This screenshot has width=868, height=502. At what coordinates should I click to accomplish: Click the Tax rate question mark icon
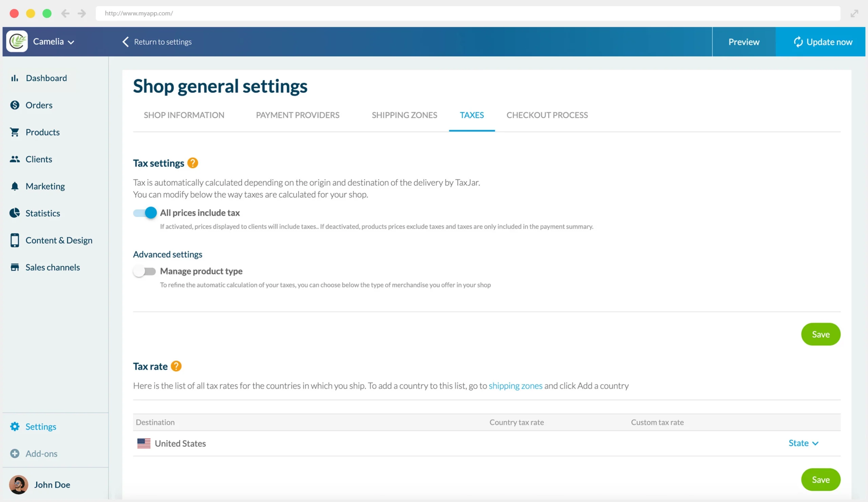pos(177,366)
